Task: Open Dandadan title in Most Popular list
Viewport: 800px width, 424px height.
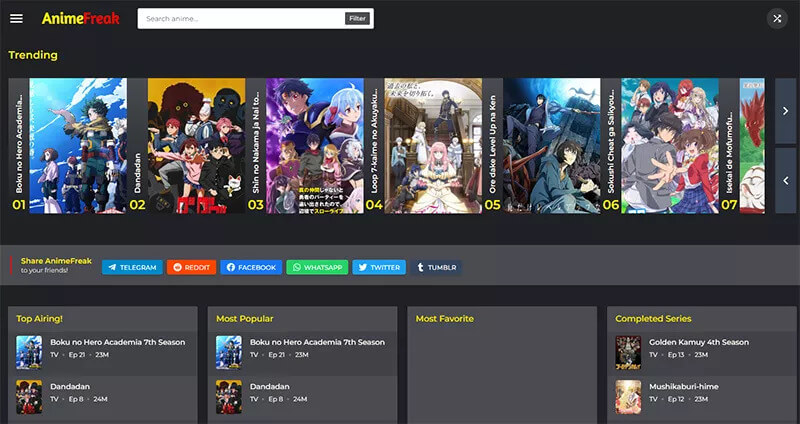Action: click(269, 386)
